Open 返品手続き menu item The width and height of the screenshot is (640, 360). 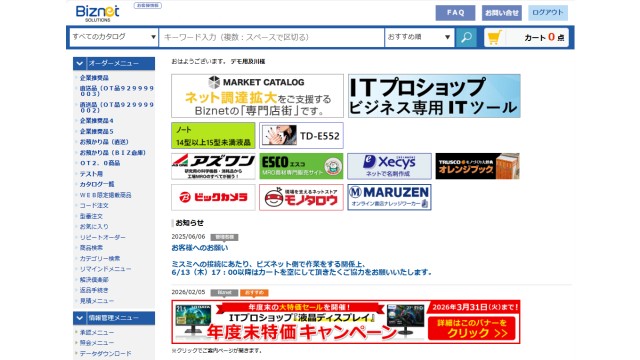point(94,290)
